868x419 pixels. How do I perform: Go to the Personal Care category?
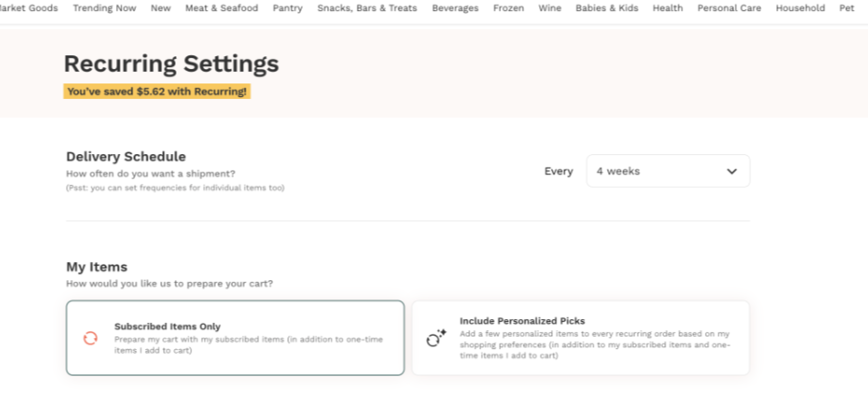click(729, 8)
